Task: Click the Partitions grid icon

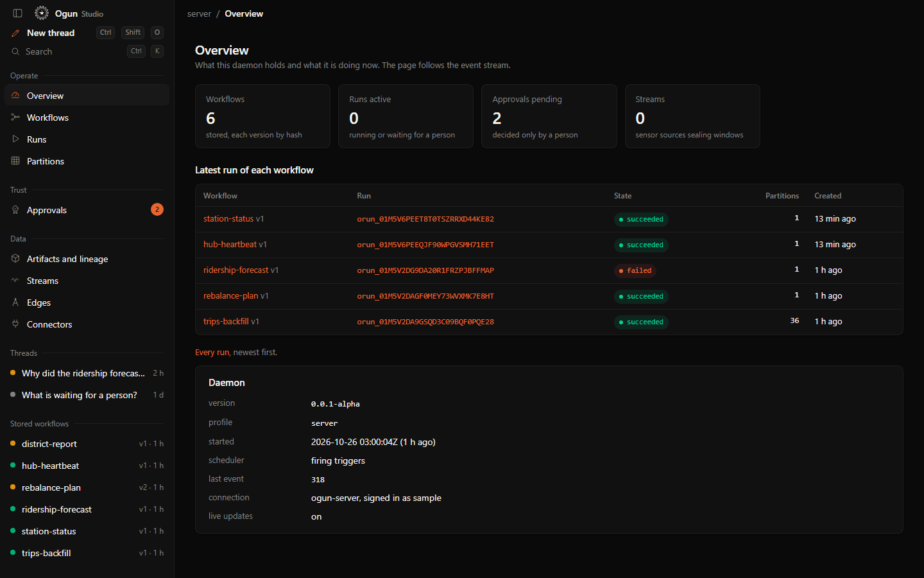Action: tap(15, 161)
